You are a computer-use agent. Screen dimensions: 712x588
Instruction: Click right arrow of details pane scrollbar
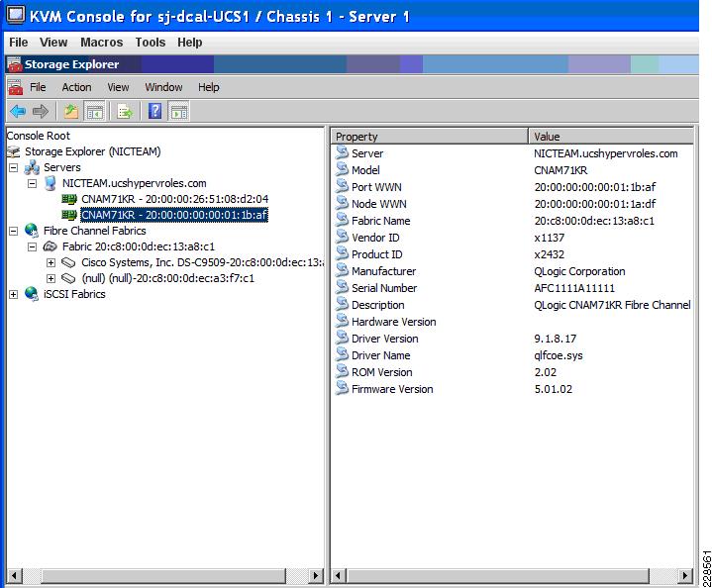[685, 576]
